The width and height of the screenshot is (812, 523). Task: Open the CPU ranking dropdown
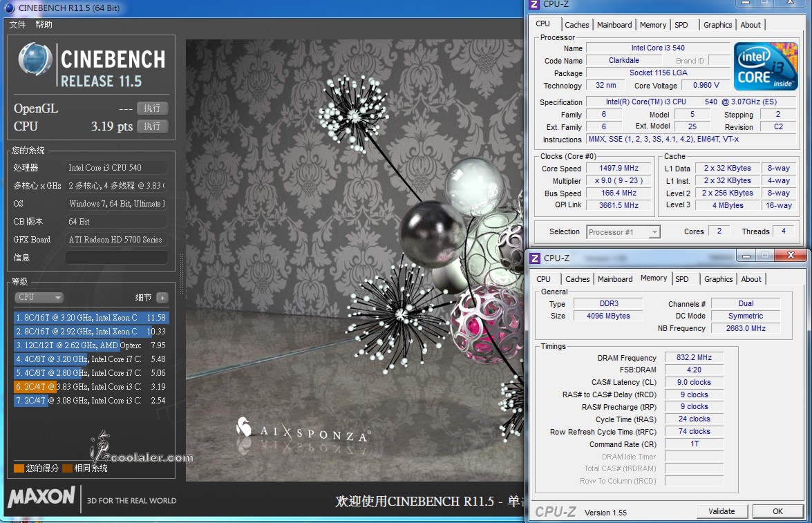(x=39, y=297)
